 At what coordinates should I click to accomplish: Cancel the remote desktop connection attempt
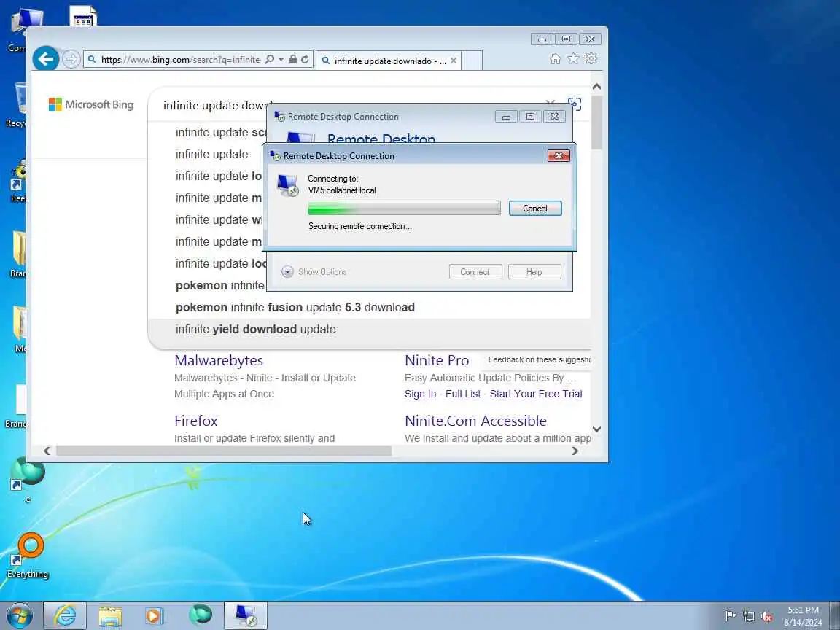[535, 209]
